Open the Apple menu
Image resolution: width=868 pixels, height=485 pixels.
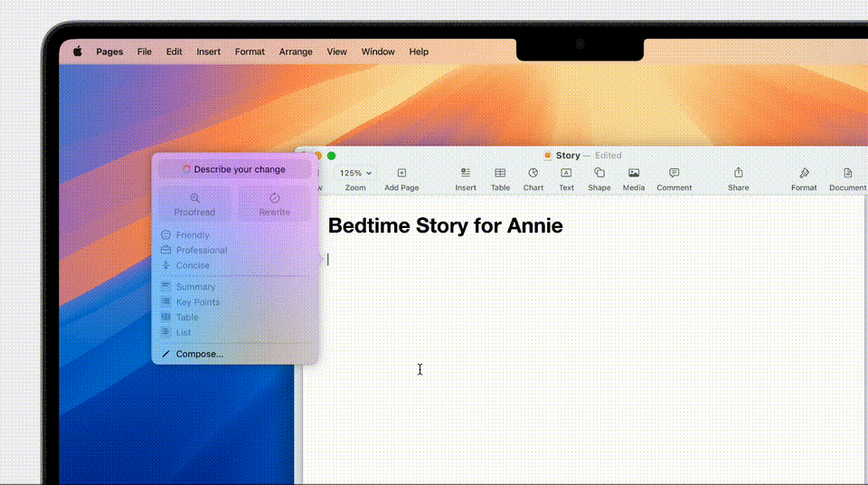click(x=77, y=52)
